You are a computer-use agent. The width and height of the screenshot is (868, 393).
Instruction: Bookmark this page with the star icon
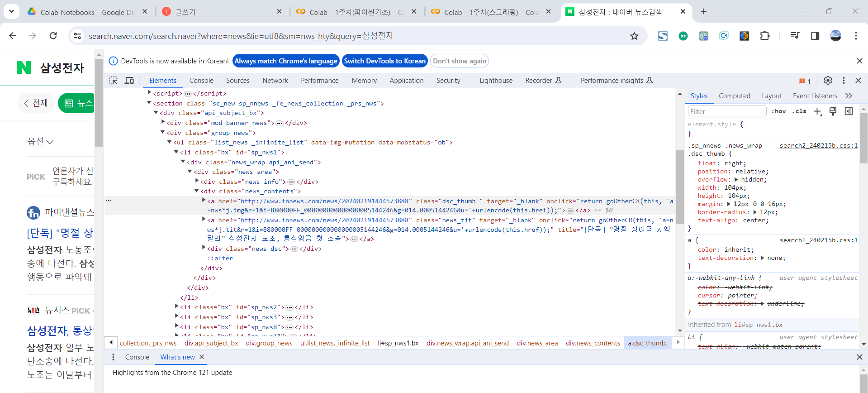635,36
